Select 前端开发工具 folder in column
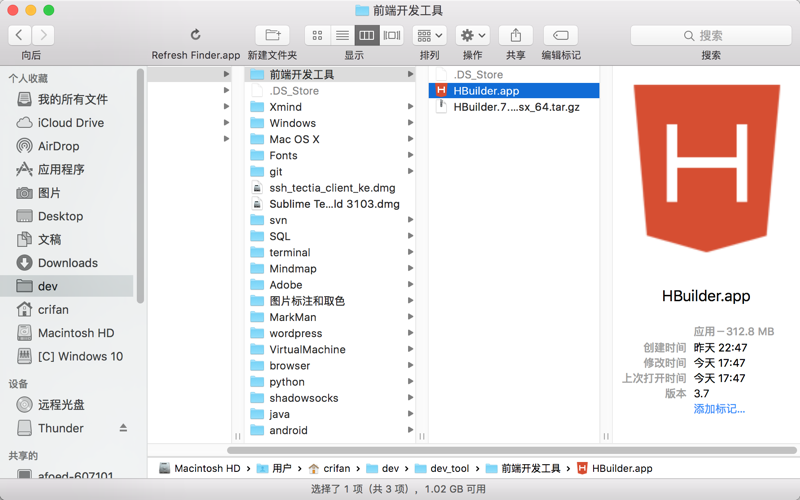 [x=330, y=74]
